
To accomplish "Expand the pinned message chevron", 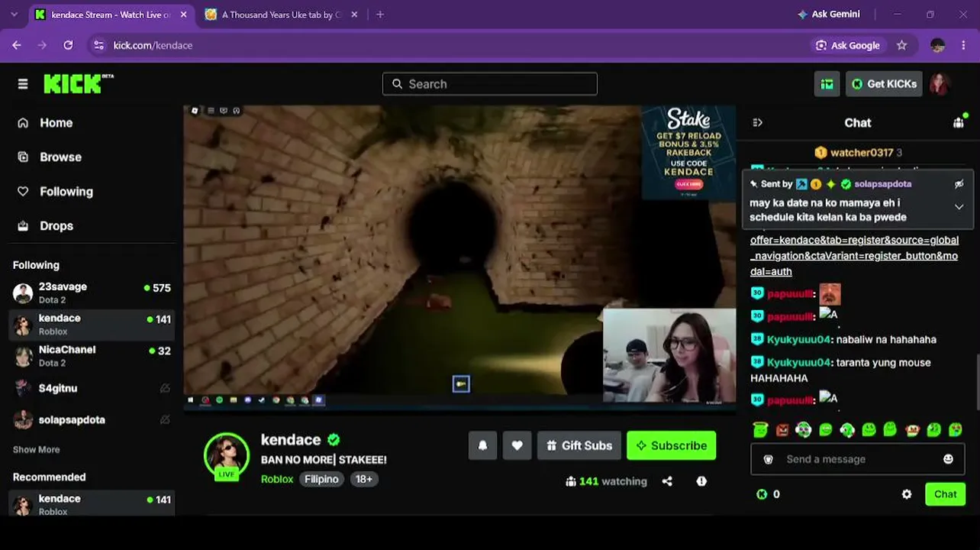I will (959, 207).
